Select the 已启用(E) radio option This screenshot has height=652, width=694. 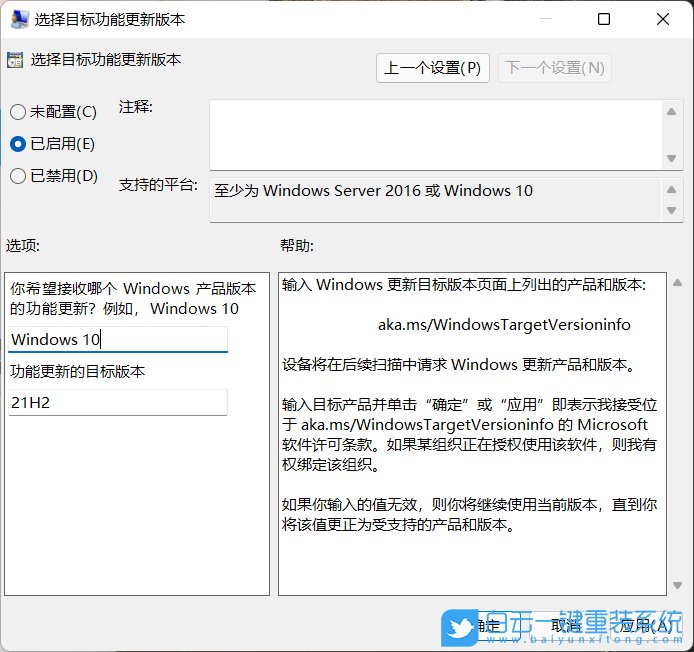(52, 144)
